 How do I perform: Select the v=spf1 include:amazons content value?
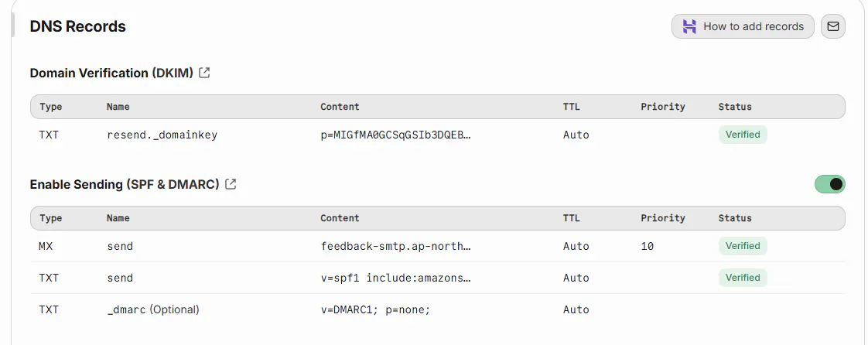click(x=395, y=278)
